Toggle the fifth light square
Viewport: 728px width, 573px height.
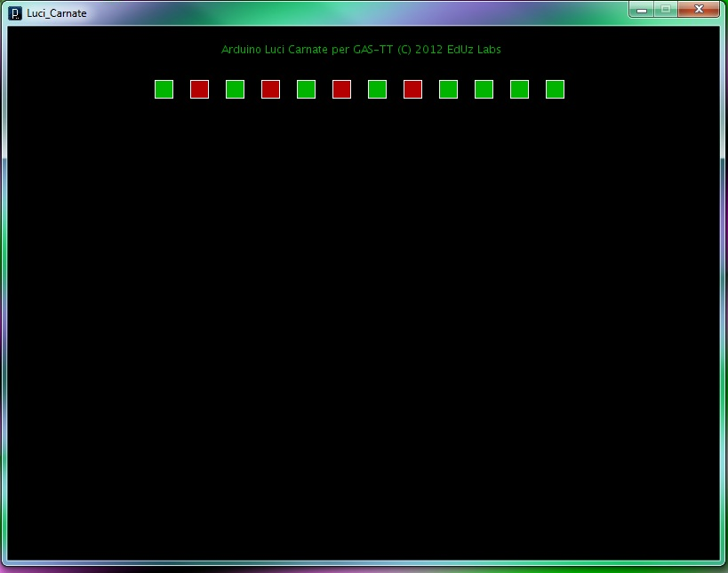click(306, 89)
